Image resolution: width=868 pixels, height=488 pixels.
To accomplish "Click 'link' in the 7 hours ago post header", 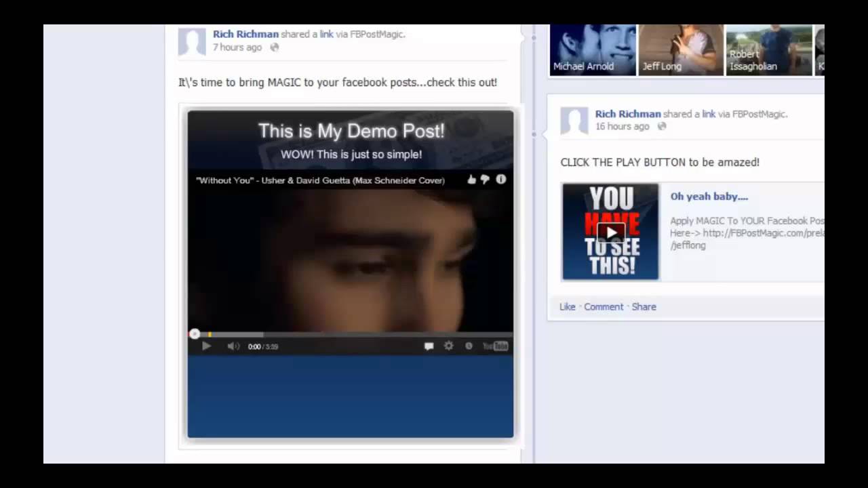I will pos(327,34).
